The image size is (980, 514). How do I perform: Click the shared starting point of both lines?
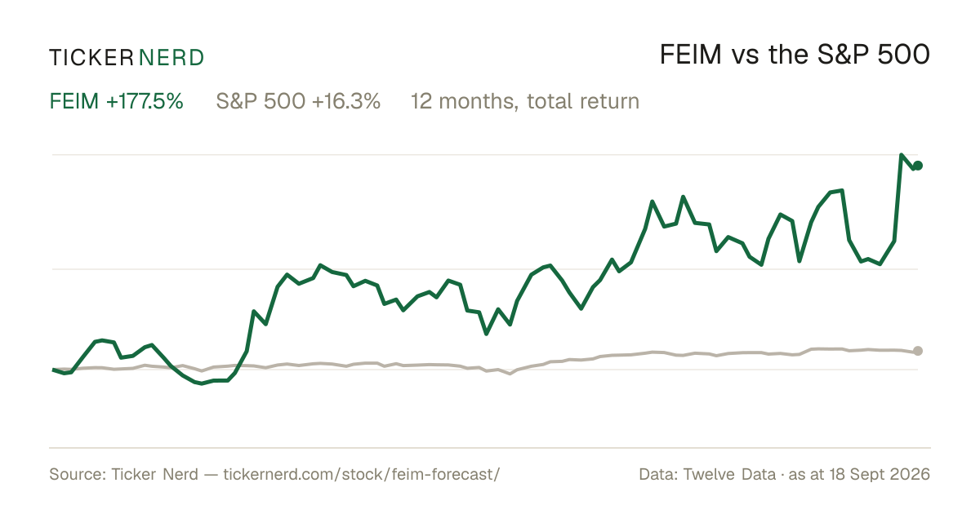(53, 370)
